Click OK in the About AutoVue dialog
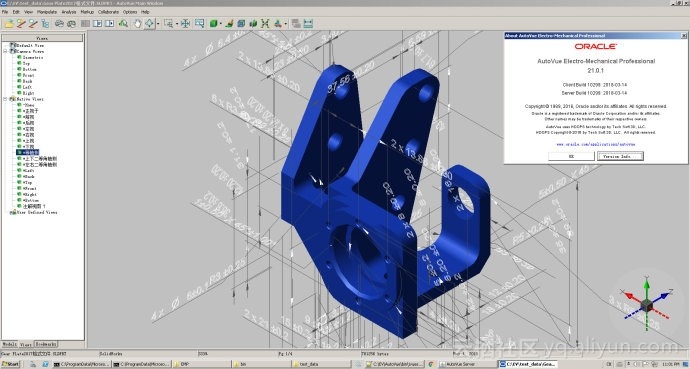This screenshot has height=369, width=690. tap(571, 156)
